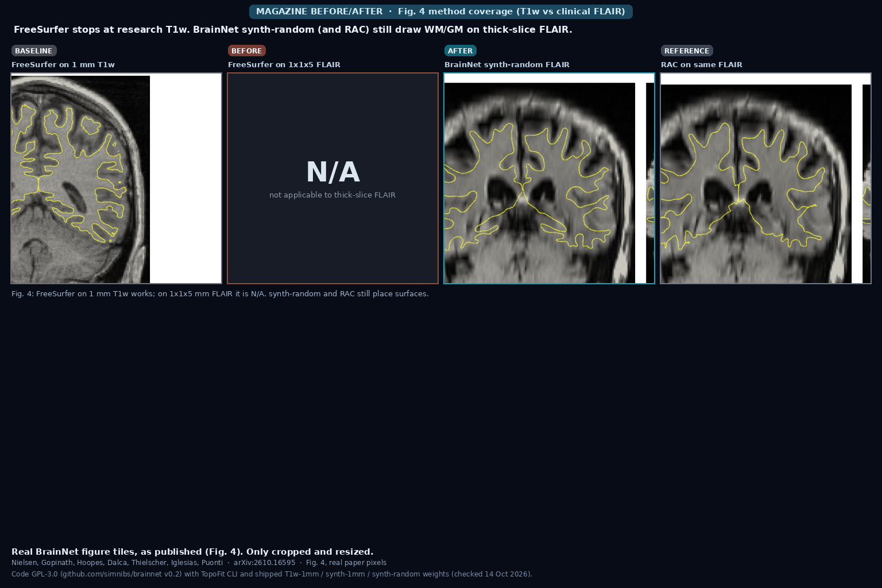Open the FreeSurfer 1 mm T1w image
This screenshot has height=588, width=882.
(x=116, y=178)
